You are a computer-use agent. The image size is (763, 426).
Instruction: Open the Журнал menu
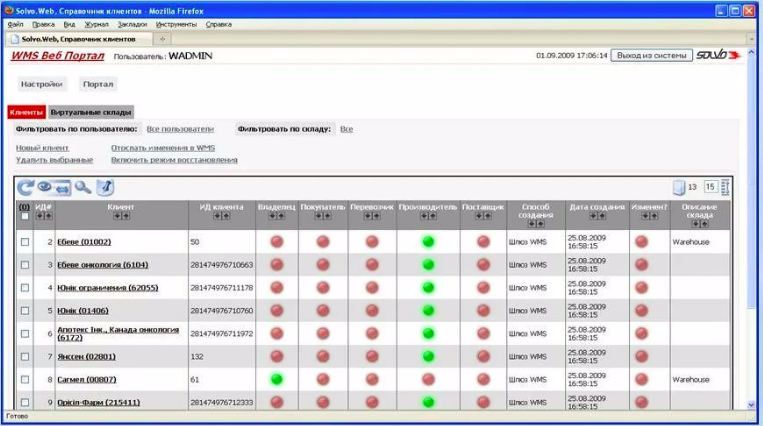(x=96, y=24)
